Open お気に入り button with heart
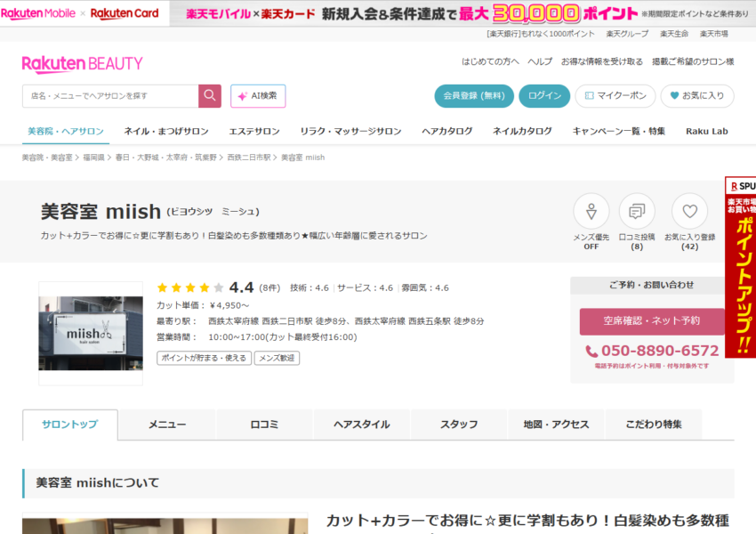 pos(697,96)
